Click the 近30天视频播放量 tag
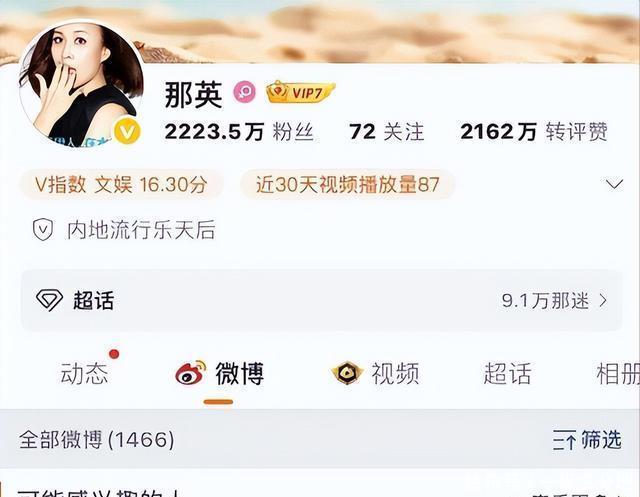 (x=347, y=184)
